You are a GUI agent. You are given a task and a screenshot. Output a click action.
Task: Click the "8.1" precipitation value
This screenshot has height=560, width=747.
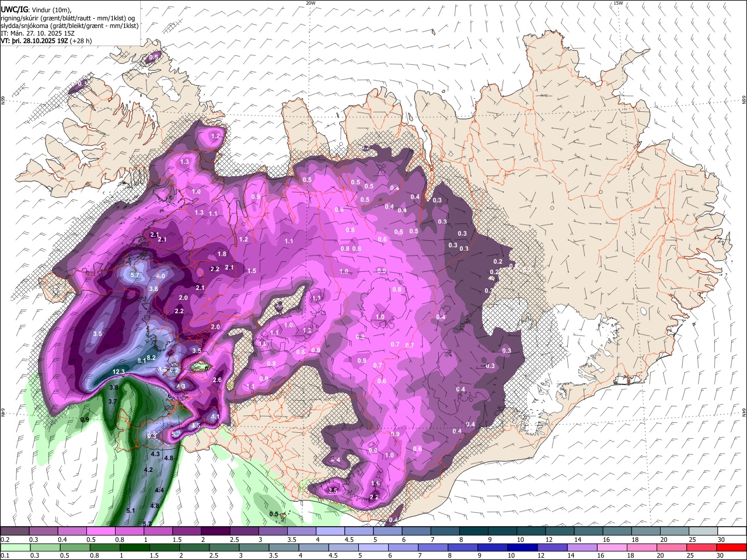click(141, 361)
